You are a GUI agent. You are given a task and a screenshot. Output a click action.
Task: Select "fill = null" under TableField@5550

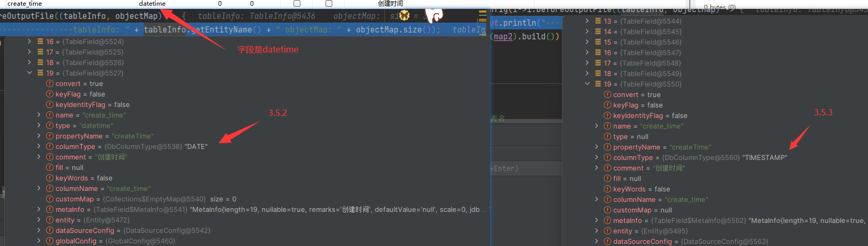coord(627,178)
